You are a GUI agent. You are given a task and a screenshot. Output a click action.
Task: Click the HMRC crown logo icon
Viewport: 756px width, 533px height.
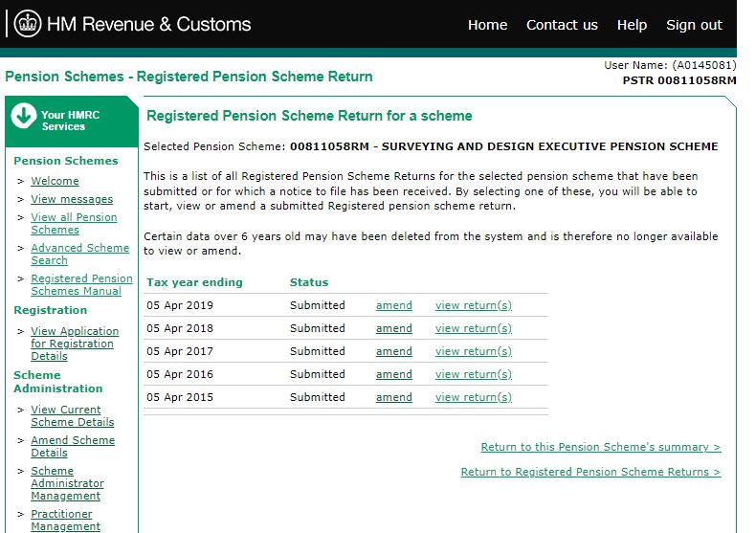28,24
